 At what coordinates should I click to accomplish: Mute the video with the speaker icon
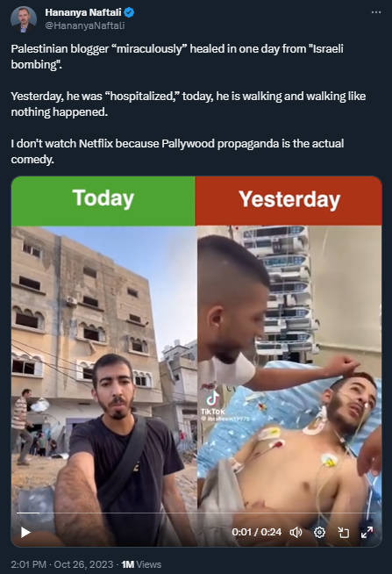[x=296, y=532]
